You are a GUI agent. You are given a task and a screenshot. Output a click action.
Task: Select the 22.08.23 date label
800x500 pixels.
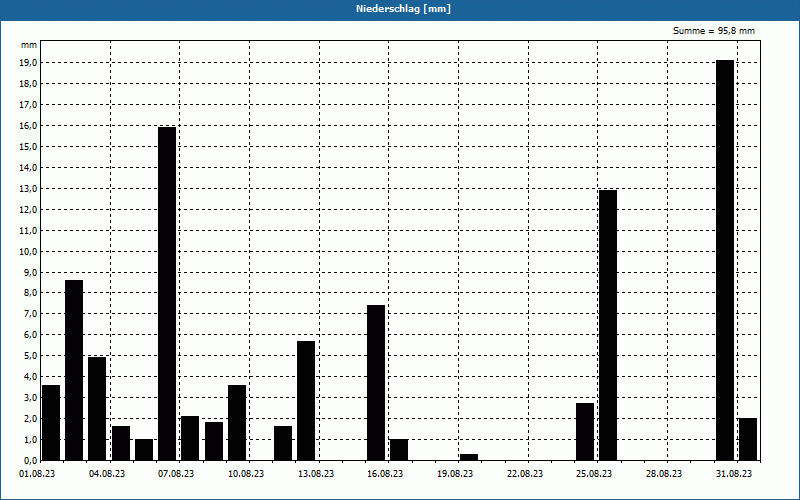(x=525, y=474)
